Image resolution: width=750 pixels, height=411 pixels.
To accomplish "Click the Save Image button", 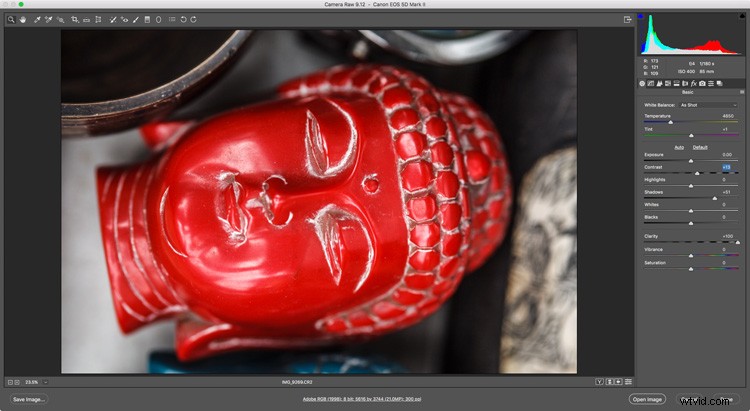I will 29,399.
